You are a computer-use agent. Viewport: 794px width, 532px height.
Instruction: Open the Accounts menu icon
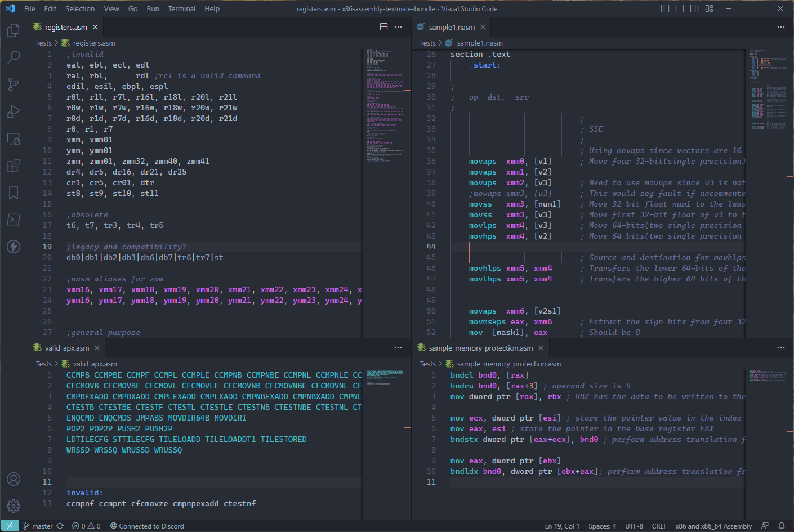(x=14, y=479)
